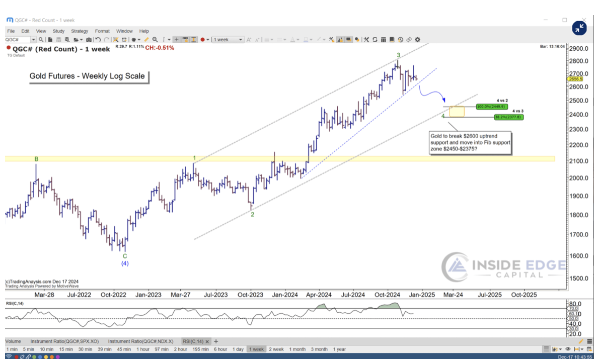Click the undo arrow icon
The image size is (599, 364).
tap(98, 40)
